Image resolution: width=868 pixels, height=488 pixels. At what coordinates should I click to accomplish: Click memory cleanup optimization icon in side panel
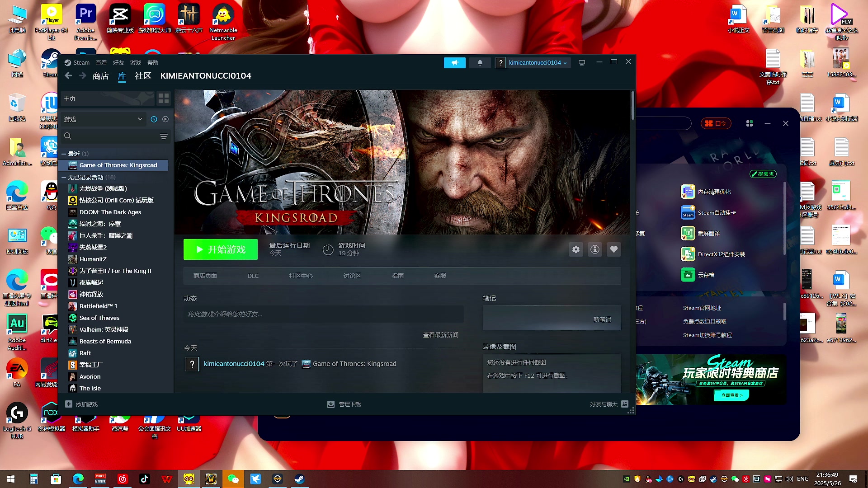pos(688,192)
